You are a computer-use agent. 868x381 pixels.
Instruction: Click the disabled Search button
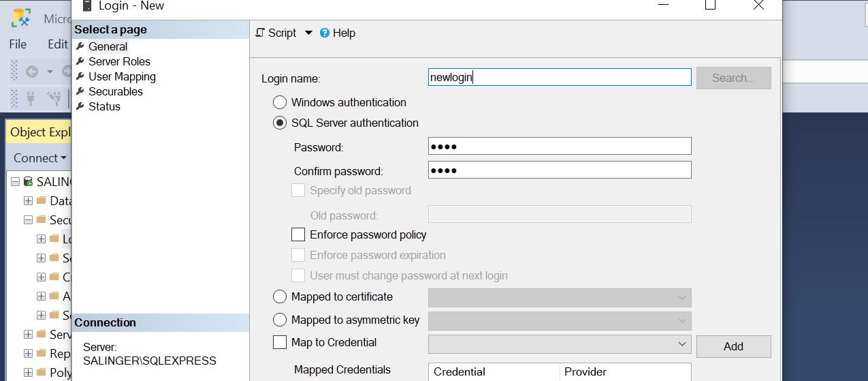(733, 78)
